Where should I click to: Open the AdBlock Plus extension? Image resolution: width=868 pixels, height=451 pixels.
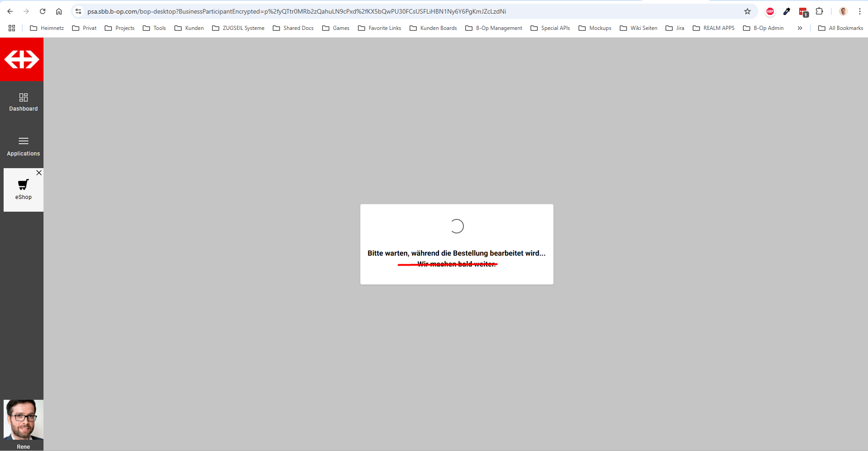pyautogui.click(x=770, y=11)
